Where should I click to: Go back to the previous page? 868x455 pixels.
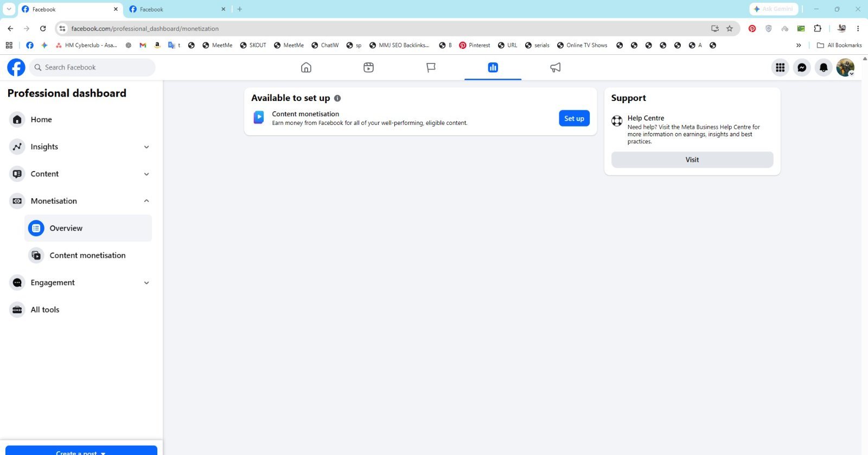tap(10, 28)
